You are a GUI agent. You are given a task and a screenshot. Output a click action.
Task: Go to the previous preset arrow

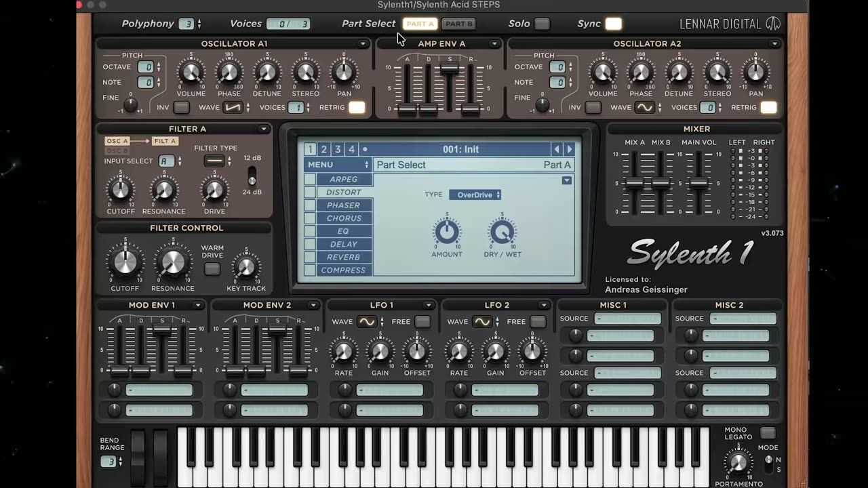pos(557,149)
